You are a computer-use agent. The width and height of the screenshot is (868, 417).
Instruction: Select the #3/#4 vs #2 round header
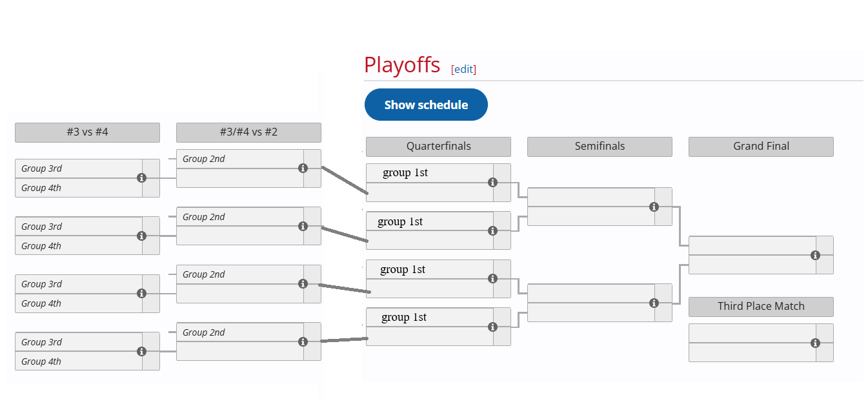[248, 132]
